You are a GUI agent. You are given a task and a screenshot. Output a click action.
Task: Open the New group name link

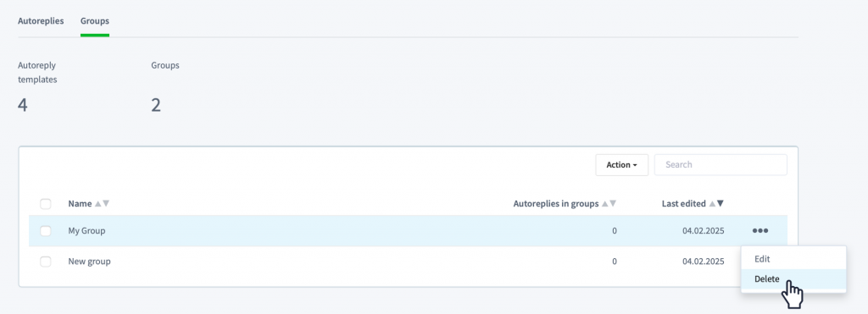pos(89,262)
